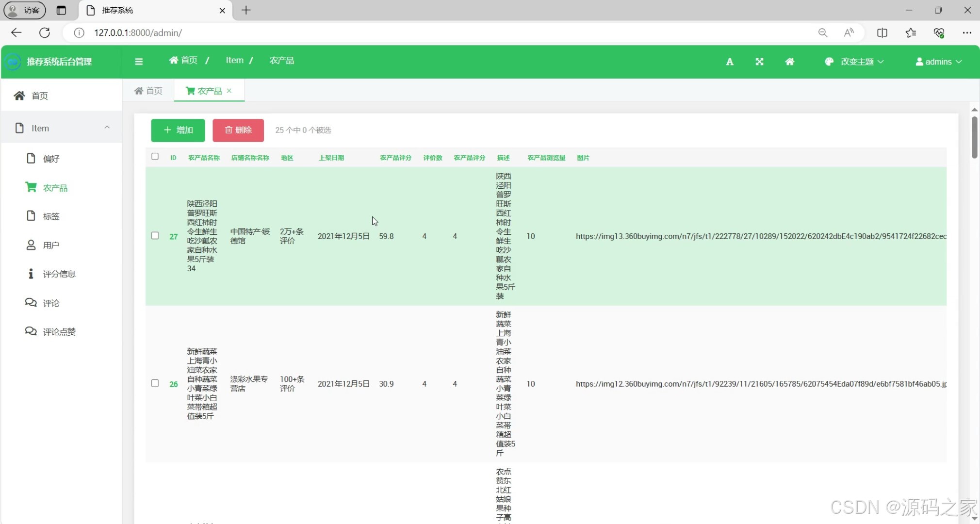Sort by 描述 column header

coord(504,158)
